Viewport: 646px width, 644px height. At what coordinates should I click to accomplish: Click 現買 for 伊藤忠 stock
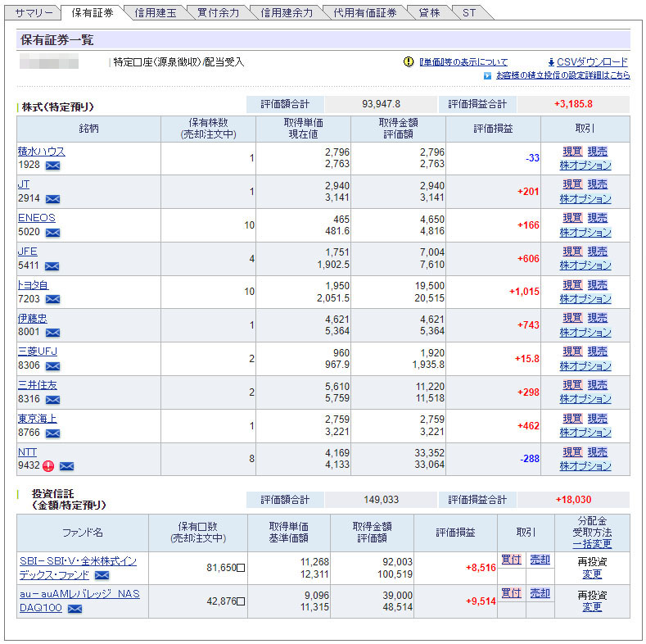coord(572,318)
